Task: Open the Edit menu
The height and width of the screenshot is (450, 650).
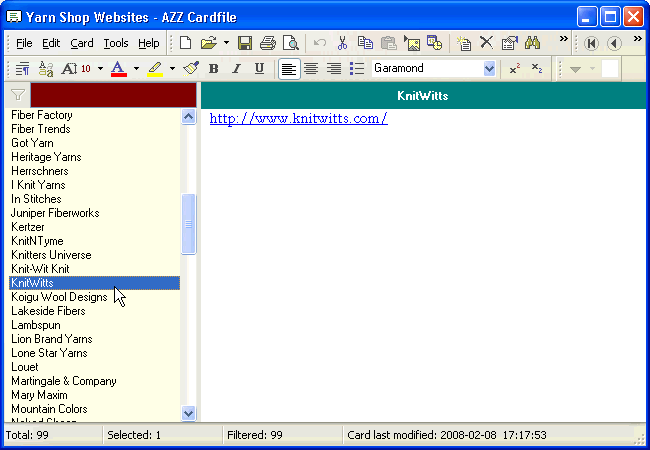Action: [51, 43]
